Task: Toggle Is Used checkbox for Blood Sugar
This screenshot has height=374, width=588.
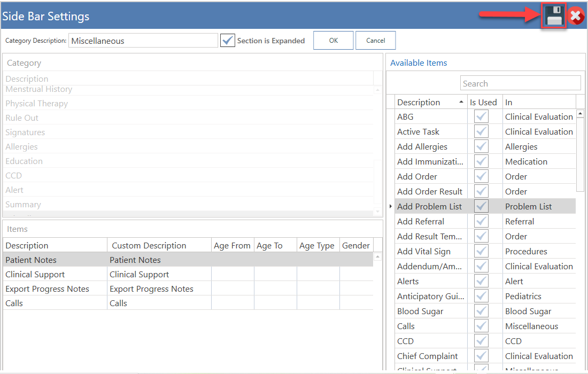Action: click(x=481, y=311)
